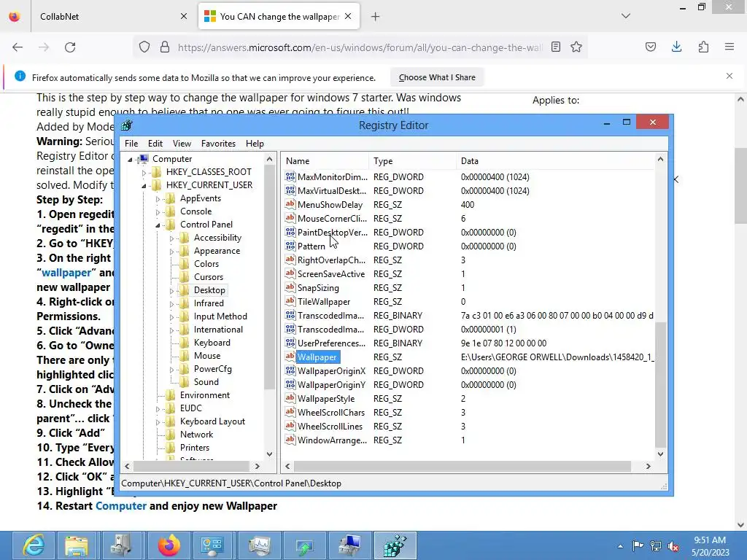The width and height of the screenshot is (747, 560).
Task: Click the tree pane scroll down arrow
Action: point(269,454)
